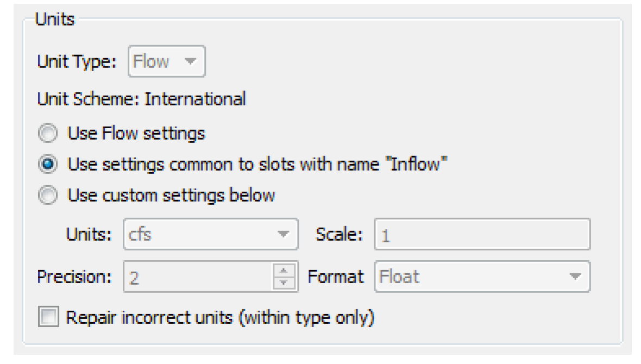641x364 pixels.
Task: Click the "Units:" label beside the cfs box
Action: (x=89, y=235)
